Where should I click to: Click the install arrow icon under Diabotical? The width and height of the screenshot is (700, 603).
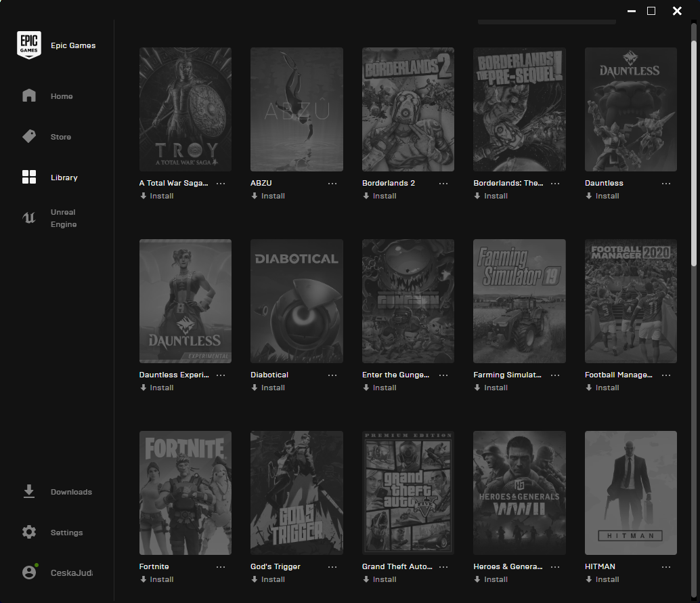pos(255,388)
